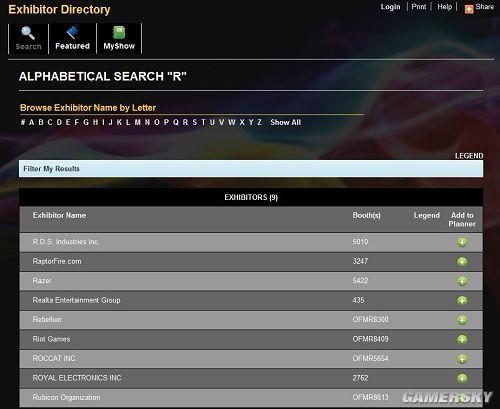Browse exhibitors by letter E
The width and height of the screenshot is (500, 409).
click(x=68, y=122)
